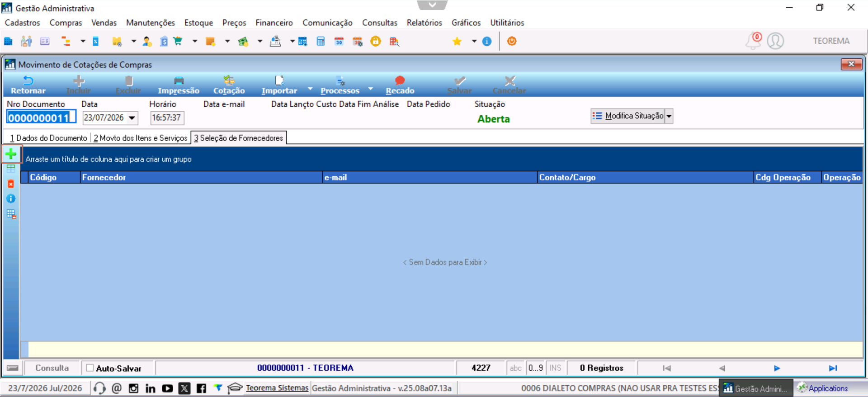Image resolution: width=868 pixels, height=397 pixels.
Task: Open the Compras menu
Action: coord(66,23)
